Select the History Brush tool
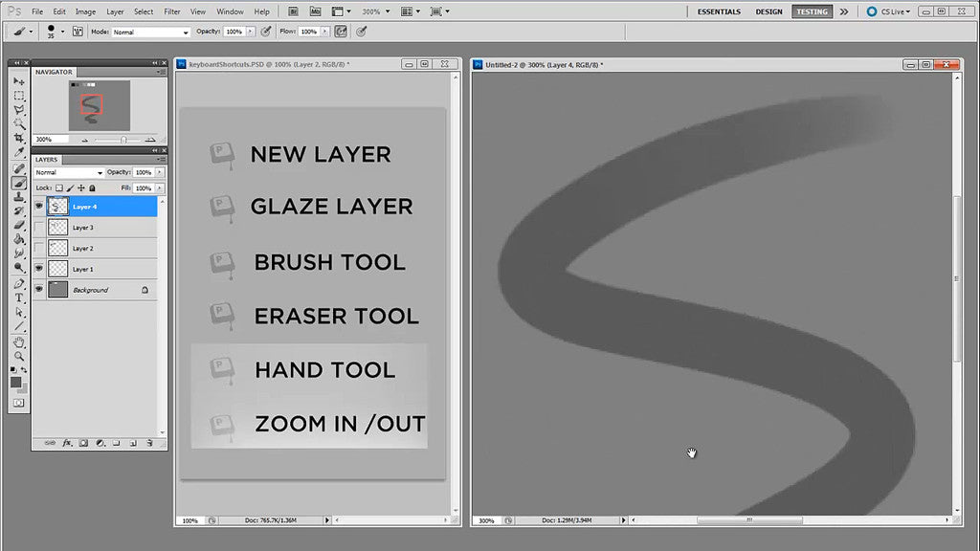The image size is (980, 551). (x=19, y=211)
